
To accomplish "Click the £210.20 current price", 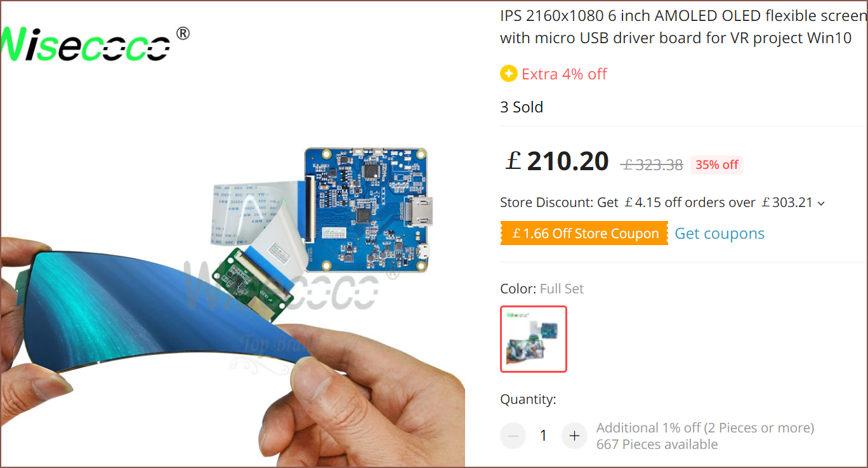I will (557, 161).
